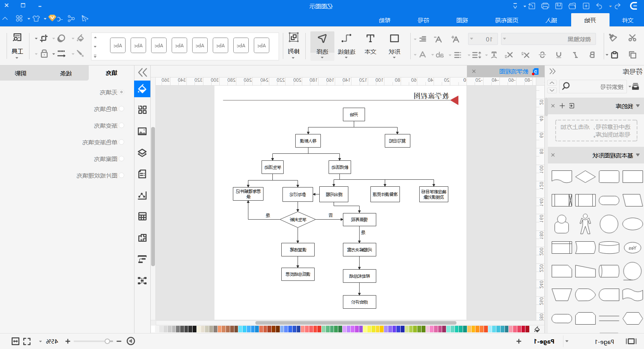644x349 pixels.
Task: Click the crop icon in ribbon
Action: click(44, 38)
